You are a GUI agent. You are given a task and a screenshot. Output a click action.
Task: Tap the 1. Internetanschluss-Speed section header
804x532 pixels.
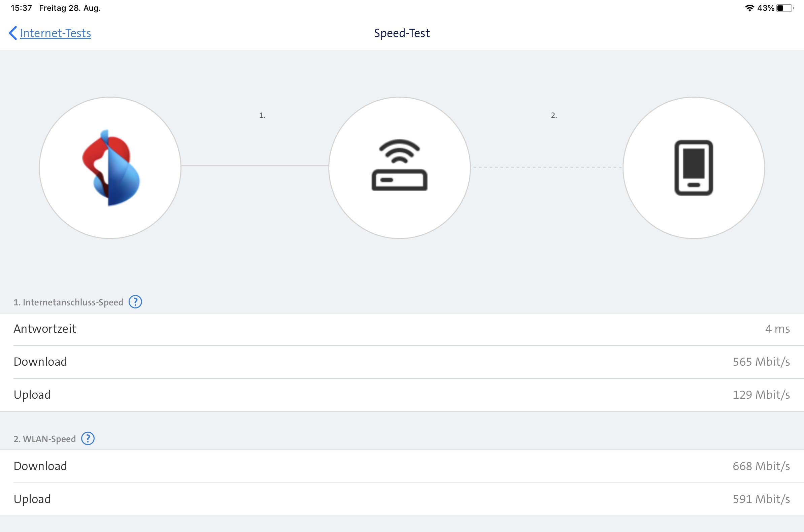pyautogui.click(x=68, y=302)
